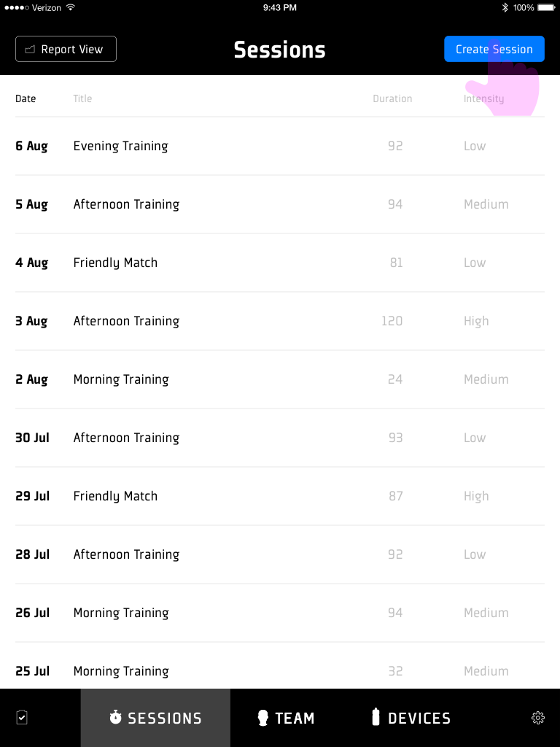Viewport: 560px width, 747px height.
Task: Tap the device icon beside DEVICES
Action: [x=376, y=717]
